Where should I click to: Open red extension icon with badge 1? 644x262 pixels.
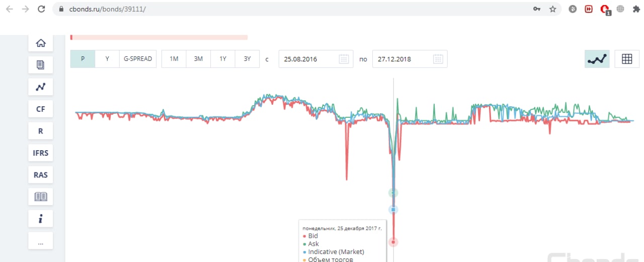pyautogui.click(x=605, y=10)
